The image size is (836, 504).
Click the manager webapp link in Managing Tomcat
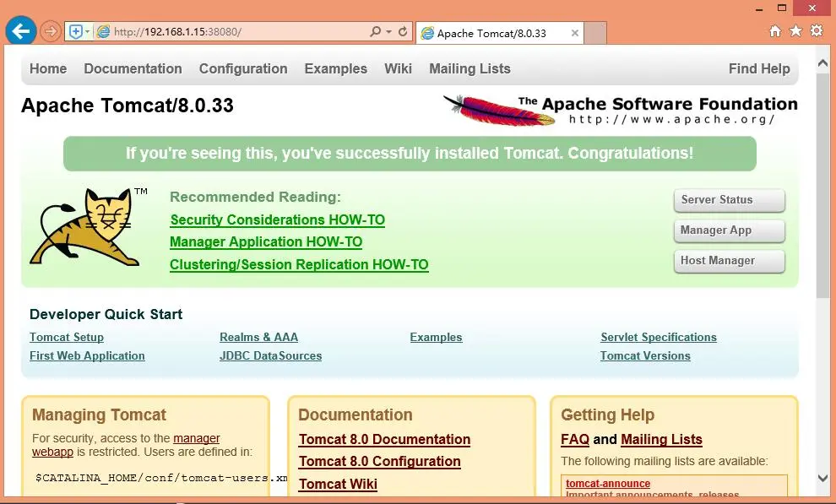196,438
